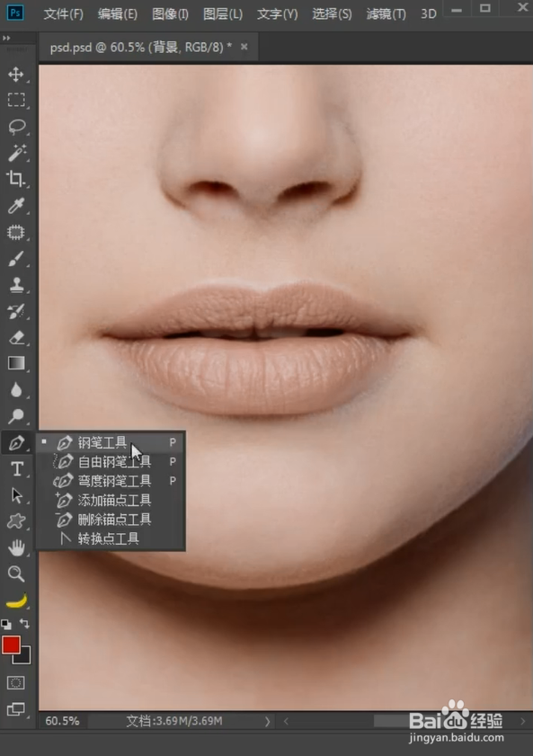Viewport: 533px width, 756px height.
Task: Click the horizontal scrollbar right arrow
Action: tap(523, 721)
